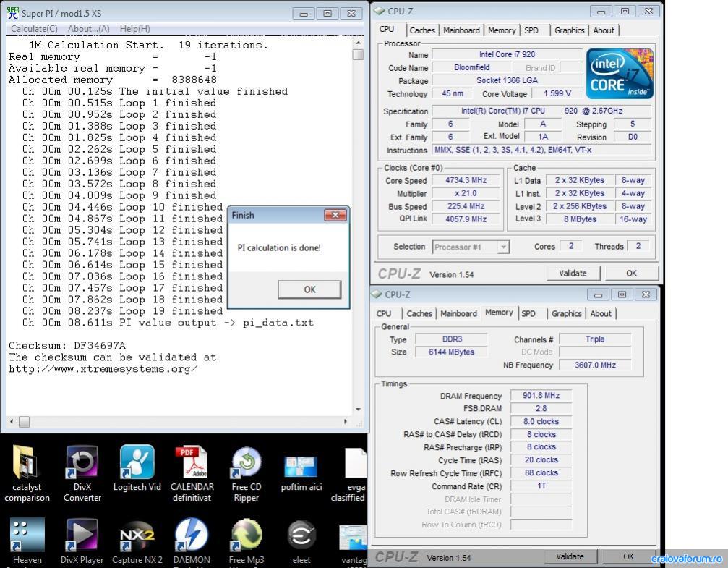
Task: Click the upper CPU-Z window title icon
Action: [380, 11]
